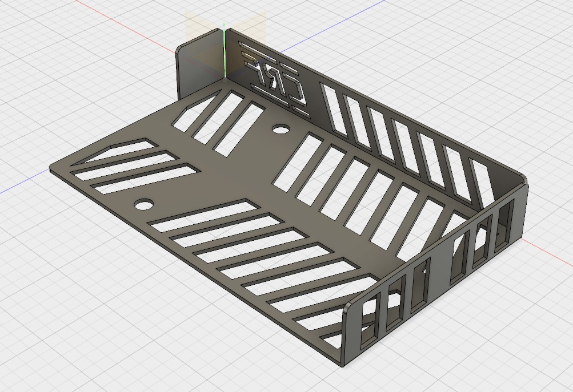Image resolution: width=573 pixels, height=392 pixels.
Task: Select the topmost diagonal slot near the left edge
Action: pos(114,151)
